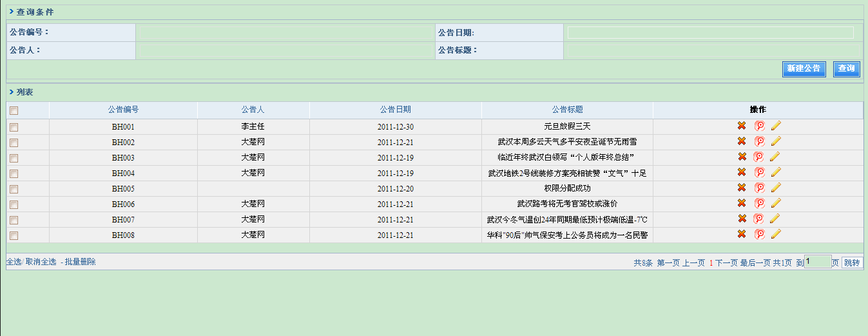This screenshot has width=868, height=336.
Task: Check the BH005 row checkbox
Action: (x=14, y=190)
